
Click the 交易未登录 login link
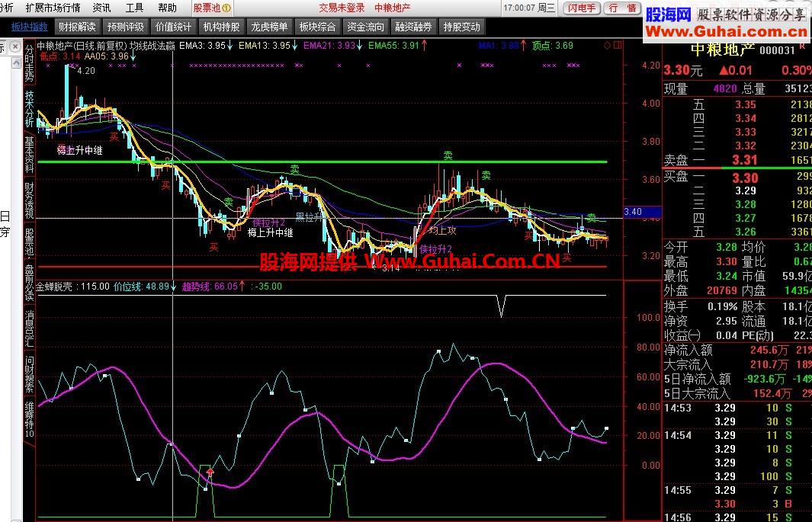(x=342, y=8)
